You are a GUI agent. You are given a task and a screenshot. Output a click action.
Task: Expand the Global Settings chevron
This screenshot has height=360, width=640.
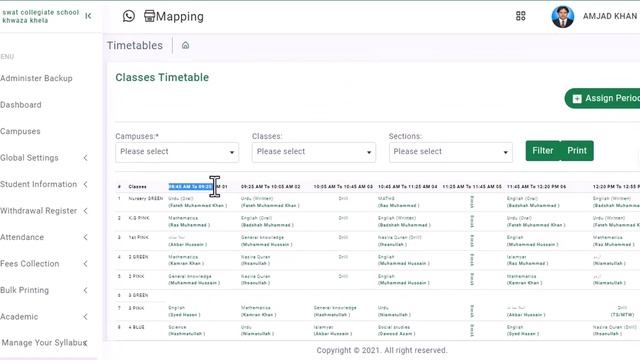(x=85, y=158)
